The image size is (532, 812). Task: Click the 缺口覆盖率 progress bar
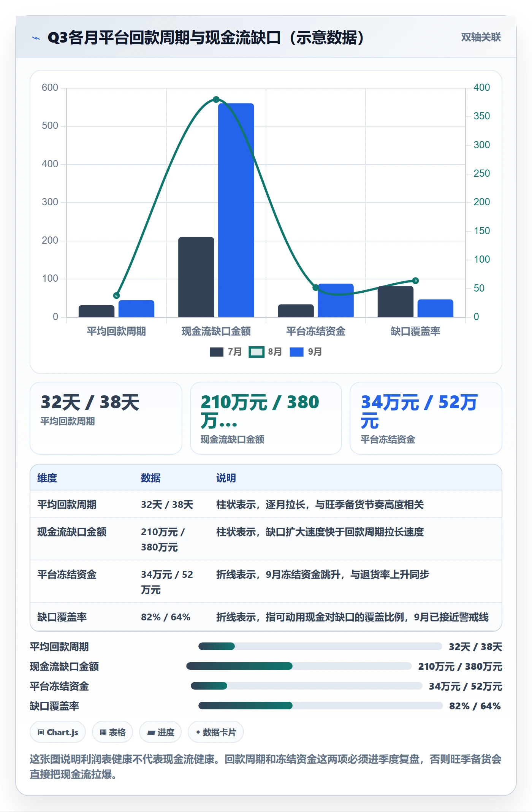point(320,706)
